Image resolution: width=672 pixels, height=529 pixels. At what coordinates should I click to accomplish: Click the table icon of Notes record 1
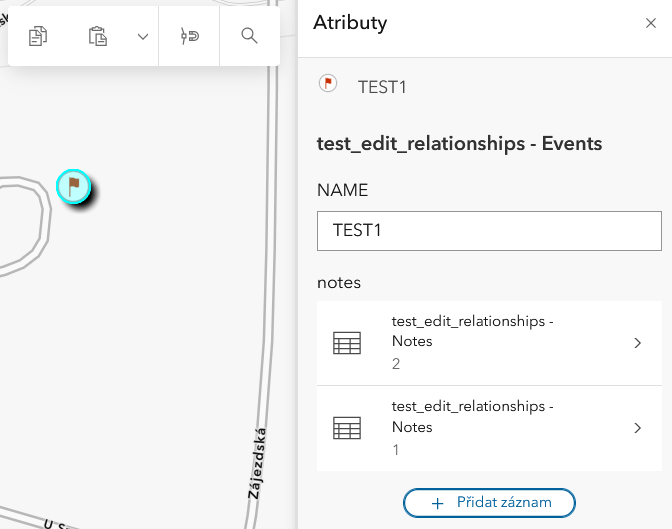tap(346, 428)
